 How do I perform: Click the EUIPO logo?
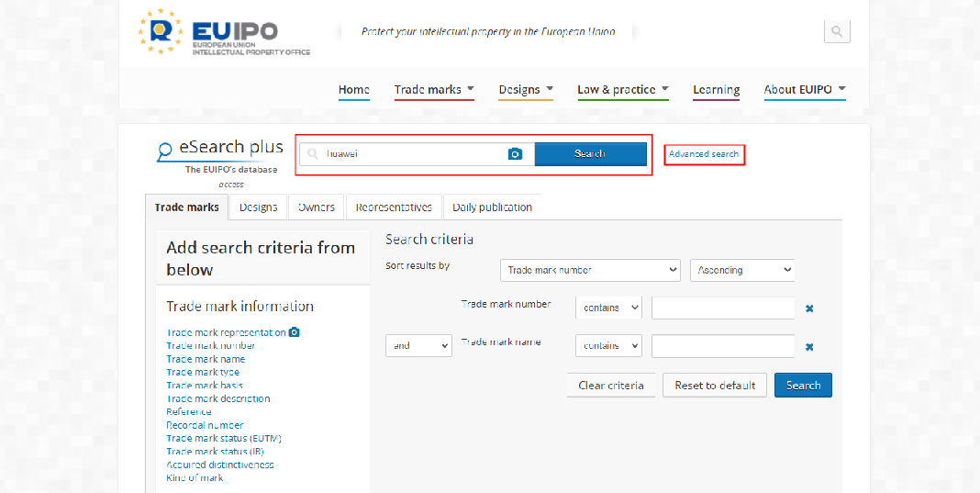click(x=224, y=32)
